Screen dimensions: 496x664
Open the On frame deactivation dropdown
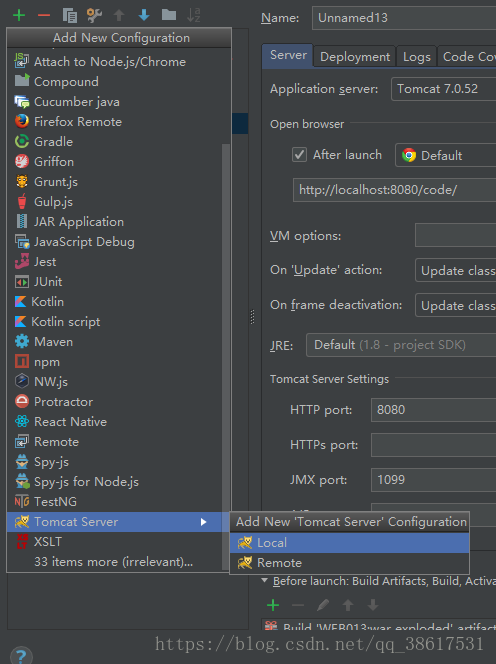[455, 305]
